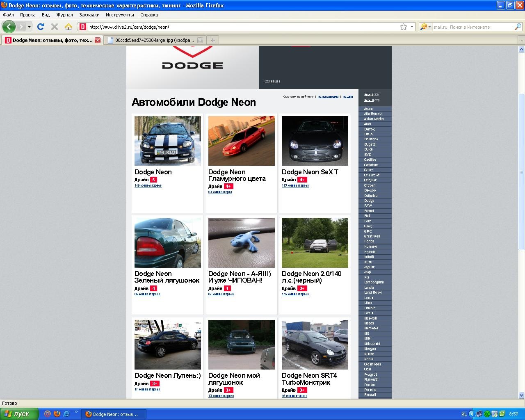Click the mail.ru search input field
525x420 pixels.
point(473,27)
